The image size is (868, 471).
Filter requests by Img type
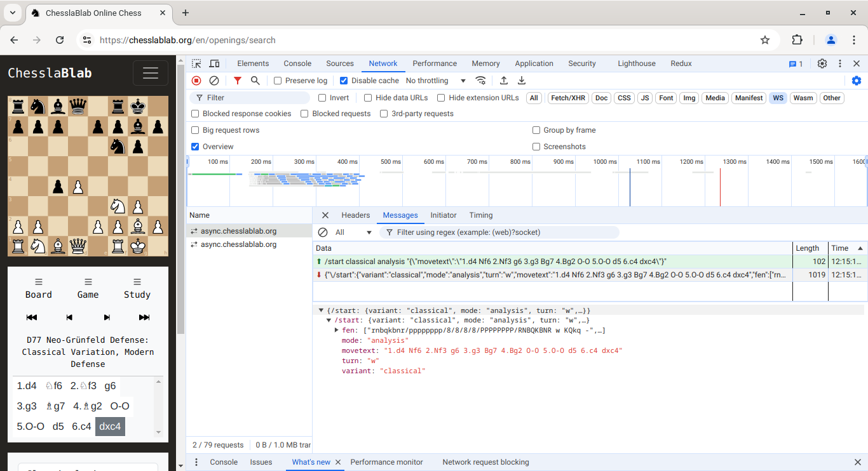pyautogui.click(x=689, y=98)
